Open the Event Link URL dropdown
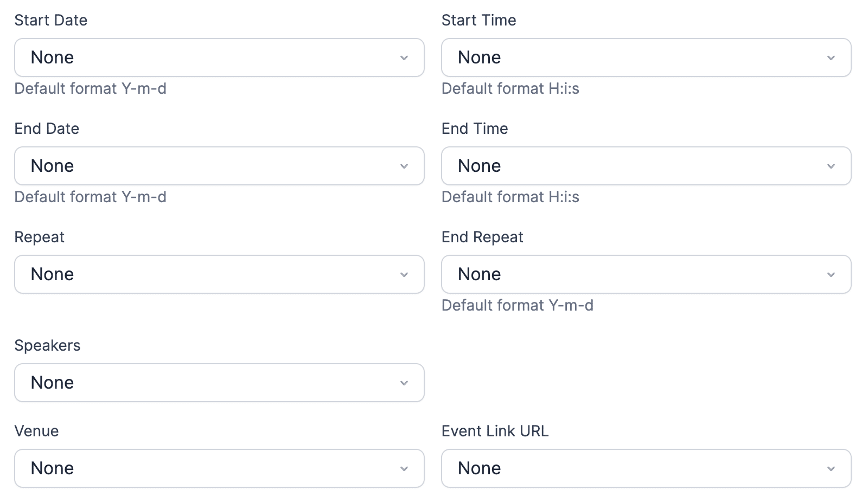 [646, 468]
